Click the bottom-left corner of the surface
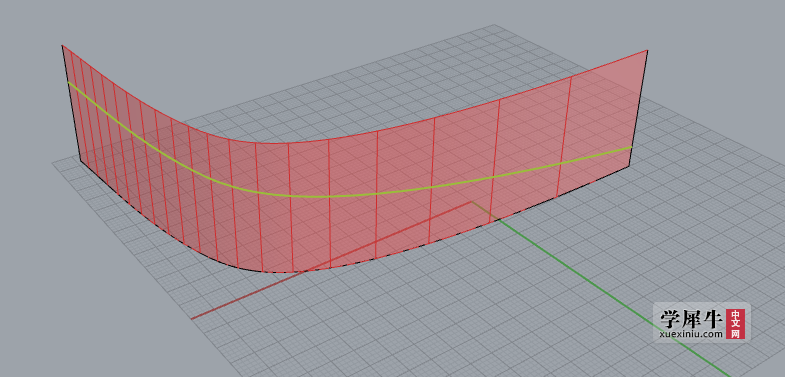Screen dimensions: 785x377 pos(81,161)
